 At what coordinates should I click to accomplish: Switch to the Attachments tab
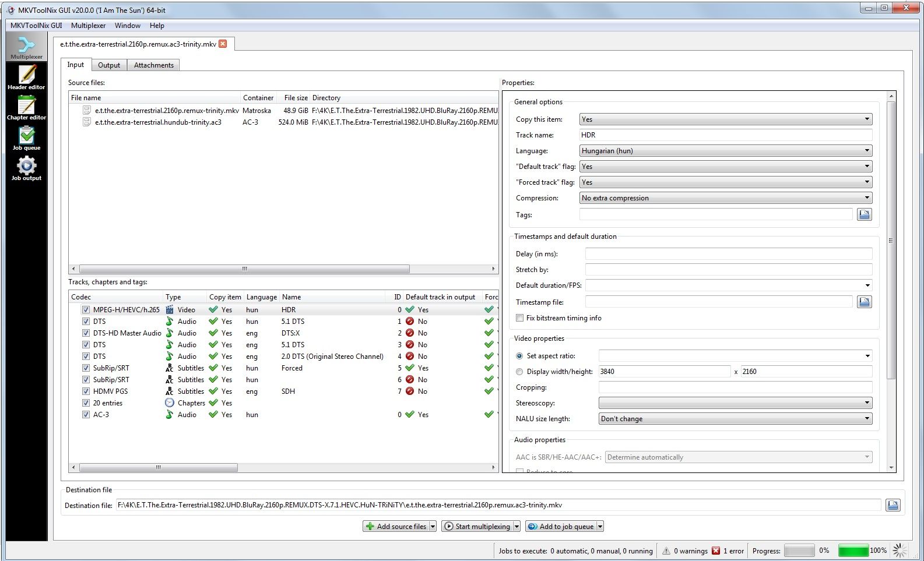pos(154,65)
